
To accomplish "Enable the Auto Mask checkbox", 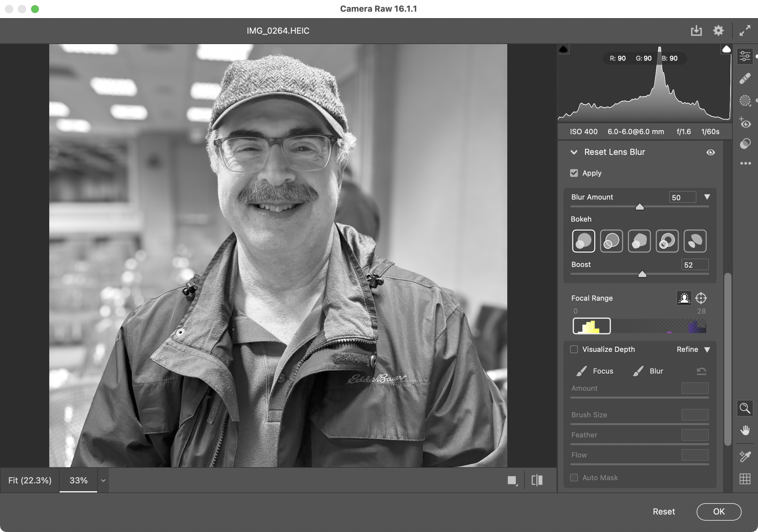I will click(574, 478).
